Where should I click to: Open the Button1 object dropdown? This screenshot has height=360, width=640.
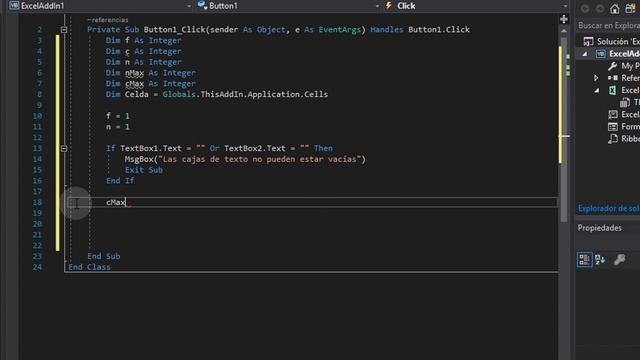coord(377,6)
